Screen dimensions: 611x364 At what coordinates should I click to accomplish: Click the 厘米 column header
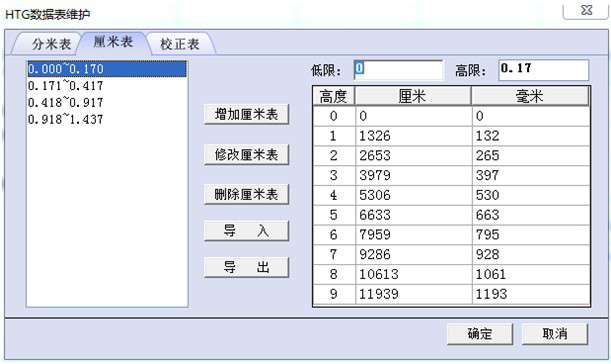[x=413, y=96]
